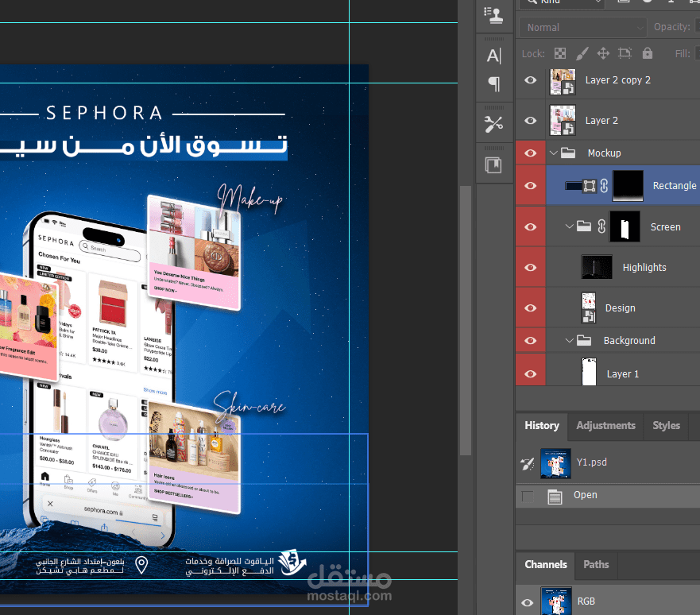The width and height of the screenshot is (700, 615).
Task: Set history brush source box for Open state
Action: tap(528, 497)
